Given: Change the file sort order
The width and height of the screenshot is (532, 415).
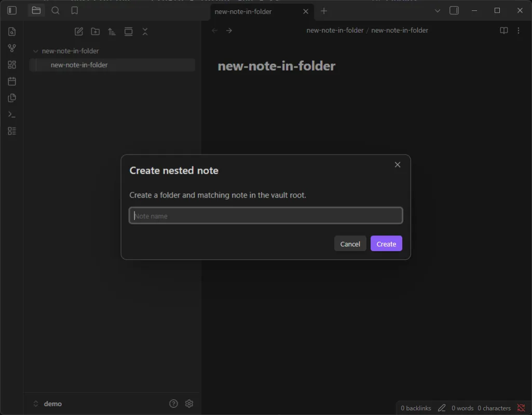Looking at the screenshot, I should click(112, 32).
